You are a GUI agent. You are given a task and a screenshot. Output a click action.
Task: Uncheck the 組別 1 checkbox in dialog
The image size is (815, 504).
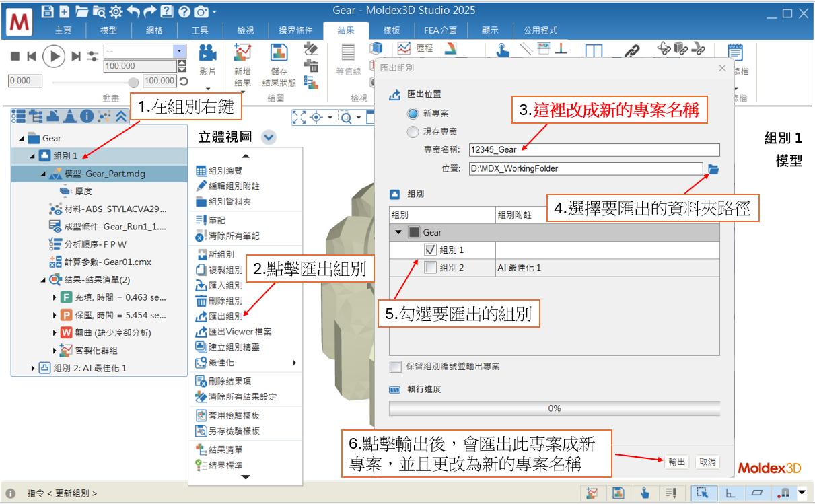(x=431, y=250)
